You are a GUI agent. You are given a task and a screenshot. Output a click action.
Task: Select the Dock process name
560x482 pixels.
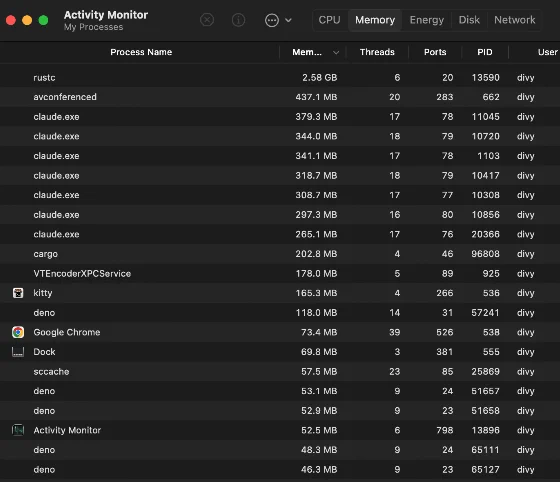(44, 352)
